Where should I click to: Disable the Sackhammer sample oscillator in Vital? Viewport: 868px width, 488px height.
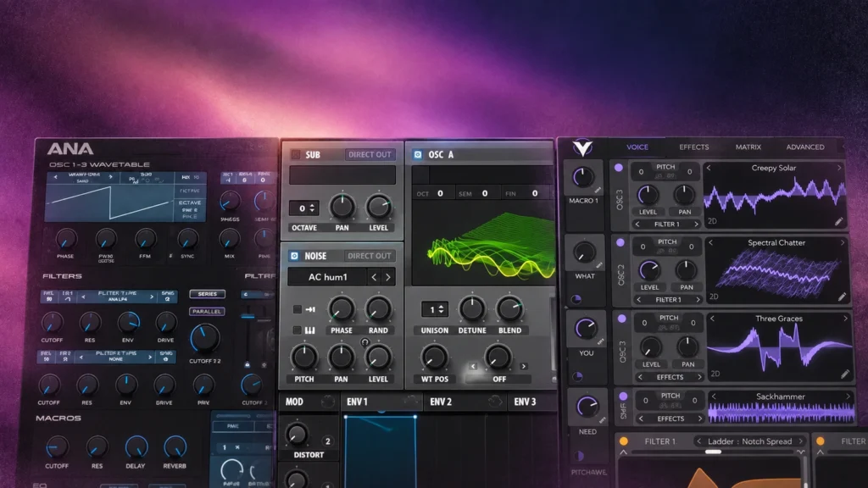tap(623, 396)
